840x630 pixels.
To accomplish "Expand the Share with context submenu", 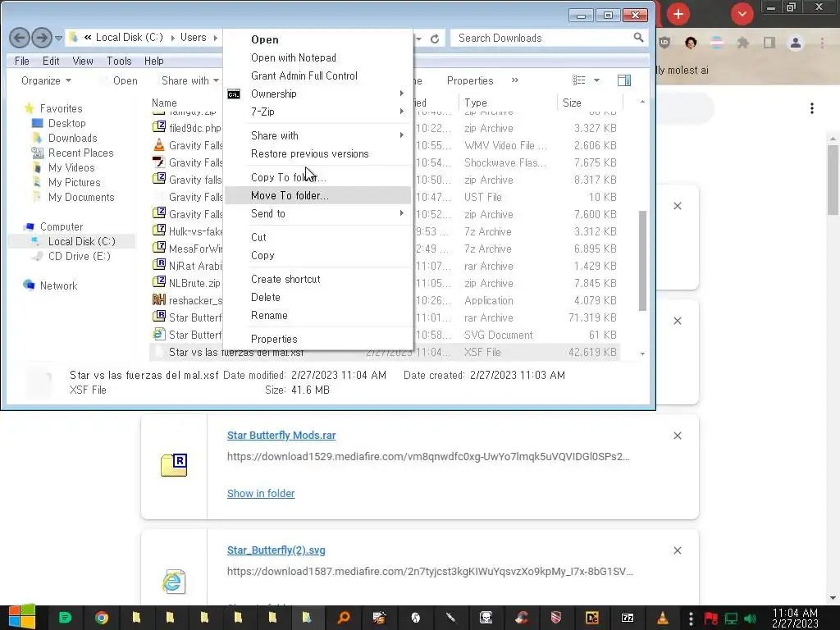I will pyautogui.click(x=317, y=135).
